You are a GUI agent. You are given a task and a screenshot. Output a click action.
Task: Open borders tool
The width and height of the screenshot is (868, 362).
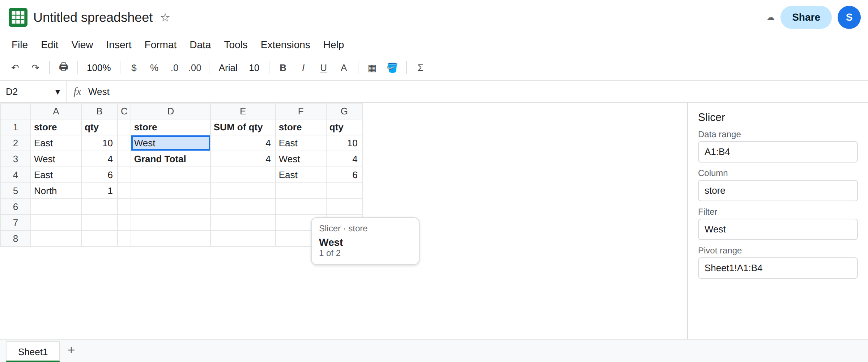tap(372, 68)
